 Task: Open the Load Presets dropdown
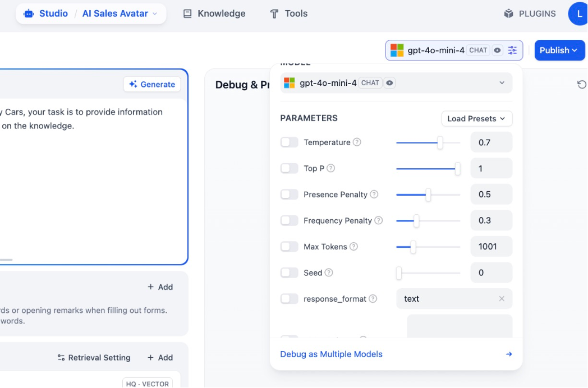tap(476, 118)
